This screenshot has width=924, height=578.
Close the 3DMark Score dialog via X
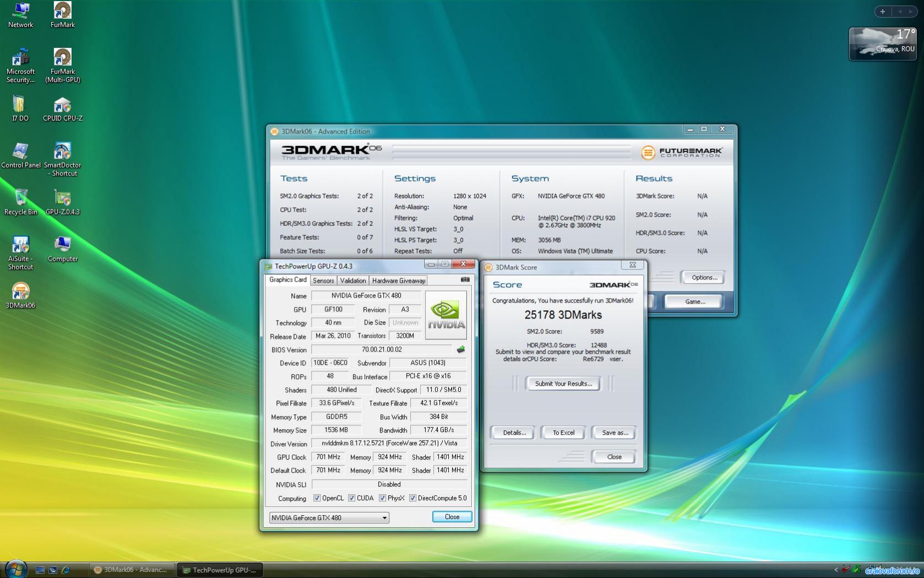pyautogui.click(x=632, y=265)
